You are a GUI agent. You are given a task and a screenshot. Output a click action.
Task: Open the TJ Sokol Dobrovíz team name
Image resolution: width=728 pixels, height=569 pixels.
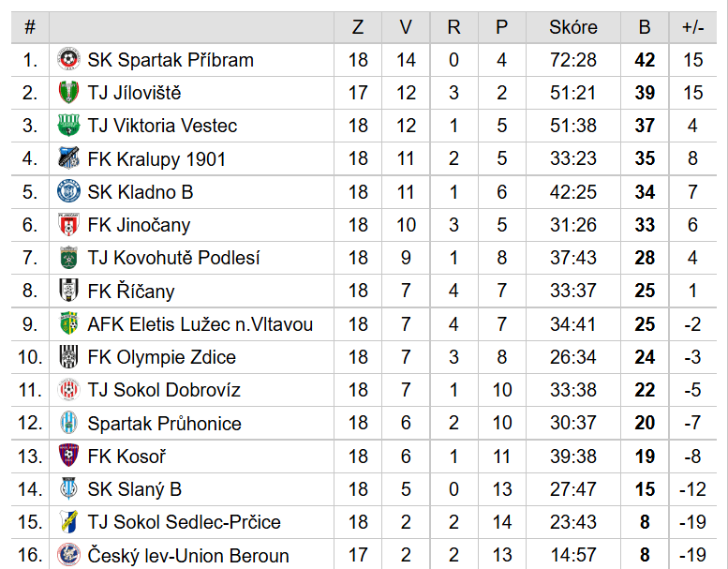(164, 390)
